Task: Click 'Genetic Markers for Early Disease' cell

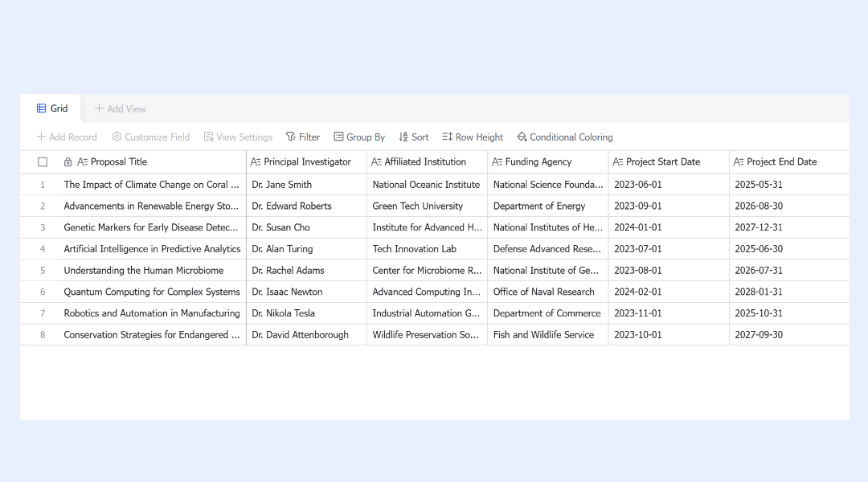Action: click(x=152, y=227)
